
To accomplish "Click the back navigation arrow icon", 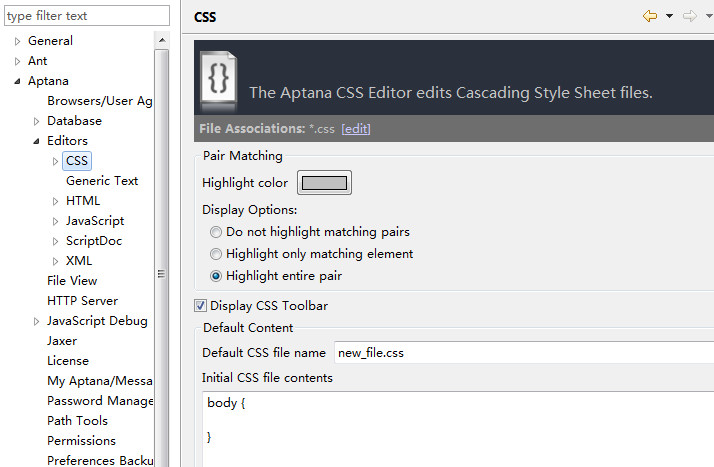I will pyautogui.click(x=650, y=16).
